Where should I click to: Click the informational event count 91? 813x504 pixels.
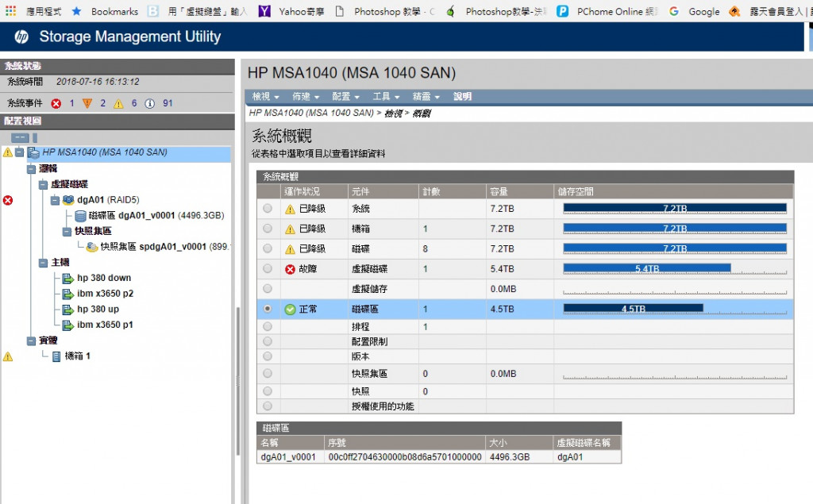click(x=168, y=103)
